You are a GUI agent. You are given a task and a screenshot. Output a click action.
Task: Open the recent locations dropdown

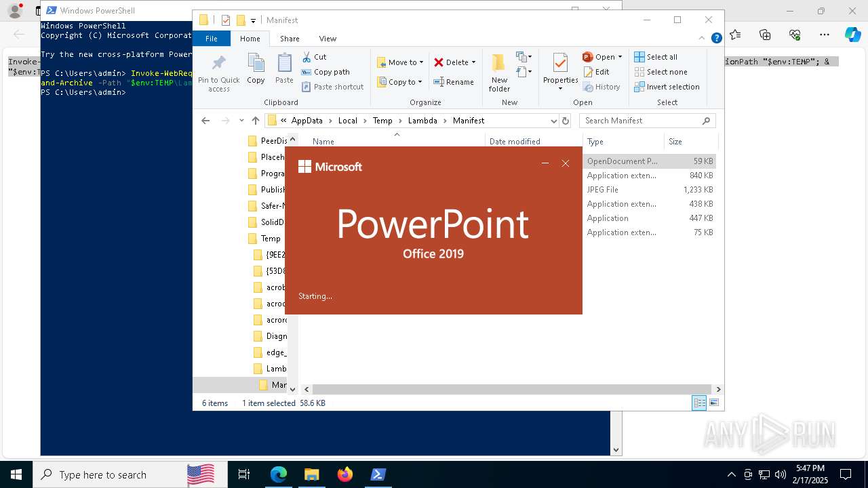[x=241, y=121]
